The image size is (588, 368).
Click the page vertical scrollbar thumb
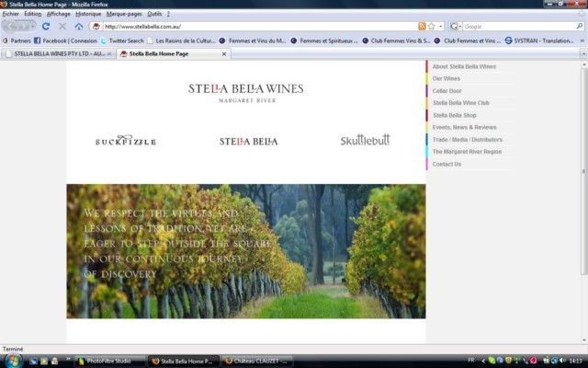tap(584, 171)
